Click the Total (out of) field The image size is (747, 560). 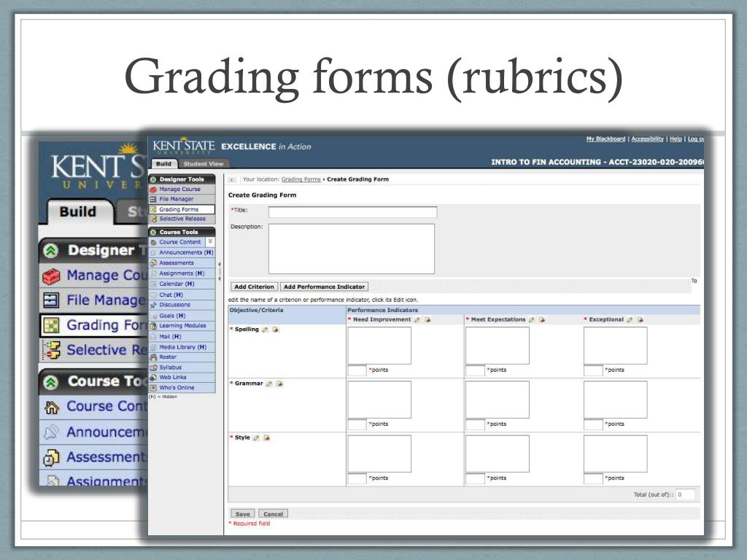(685, 495)
